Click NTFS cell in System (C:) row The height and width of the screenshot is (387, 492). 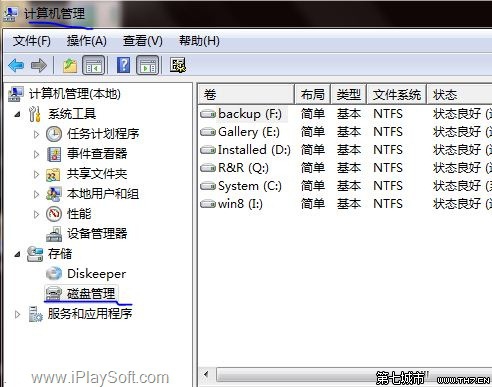(x=388, y=186)
